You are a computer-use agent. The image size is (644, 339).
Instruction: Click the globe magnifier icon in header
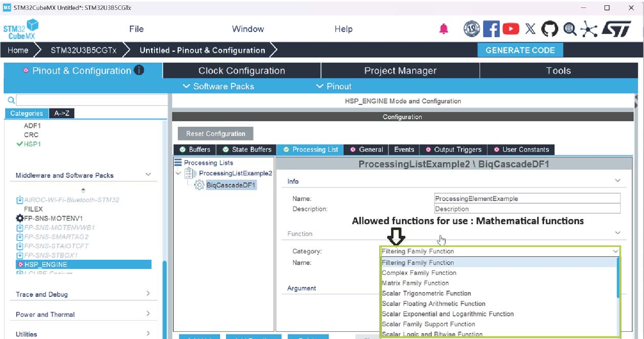point(570,29)
